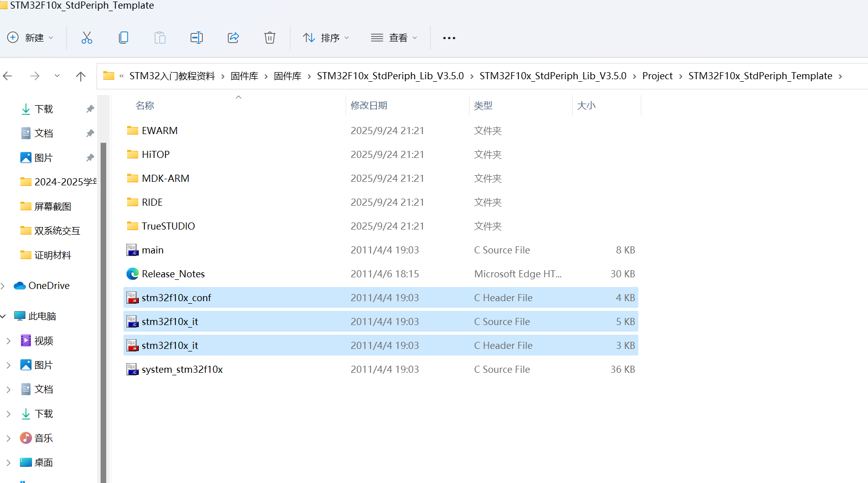This screenshot has height=483, width=868.
Task: Click the OneDrive cloud icon
Action: pyautogui.click(x=20, y=285)
